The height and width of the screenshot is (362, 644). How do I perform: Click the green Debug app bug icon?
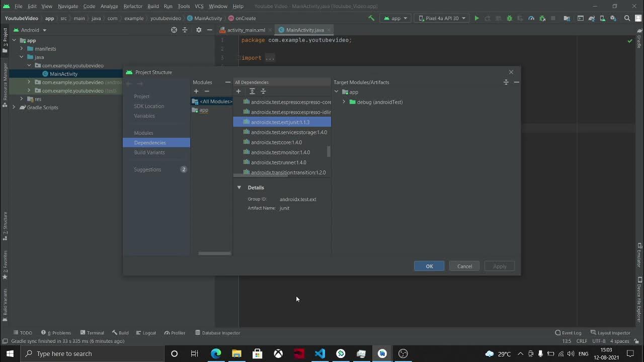pos(509,18)
